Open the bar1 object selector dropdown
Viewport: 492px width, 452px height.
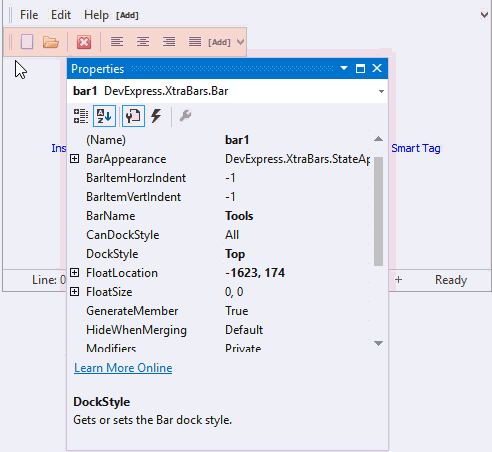tap(381, 91)
